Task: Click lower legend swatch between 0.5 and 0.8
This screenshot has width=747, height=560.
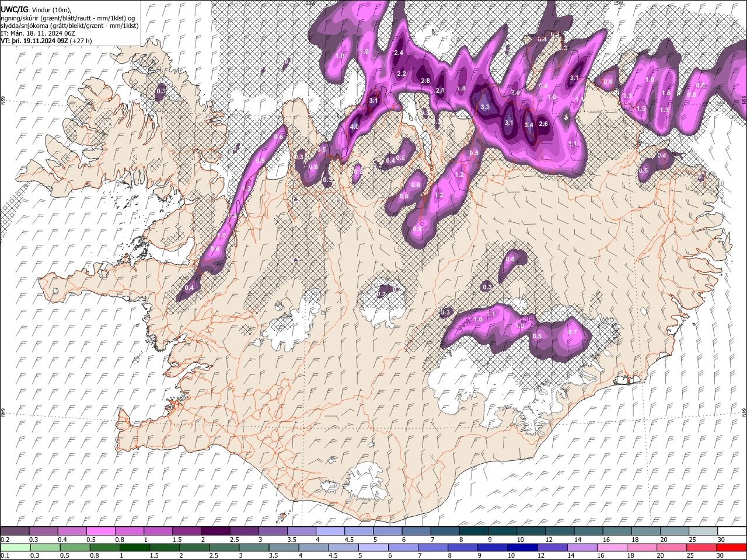Action: coord(75,548)
